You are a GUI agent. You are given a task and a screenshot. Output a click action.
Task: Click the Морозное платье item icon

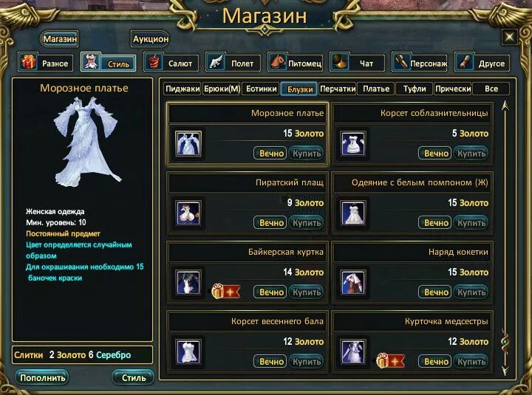188,143
